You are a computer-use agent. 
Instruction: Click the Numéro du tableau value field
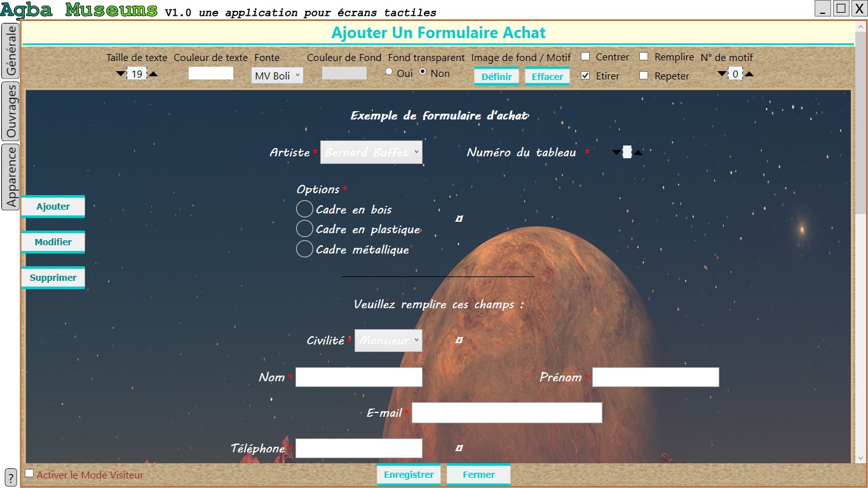[x=627, y=152]
